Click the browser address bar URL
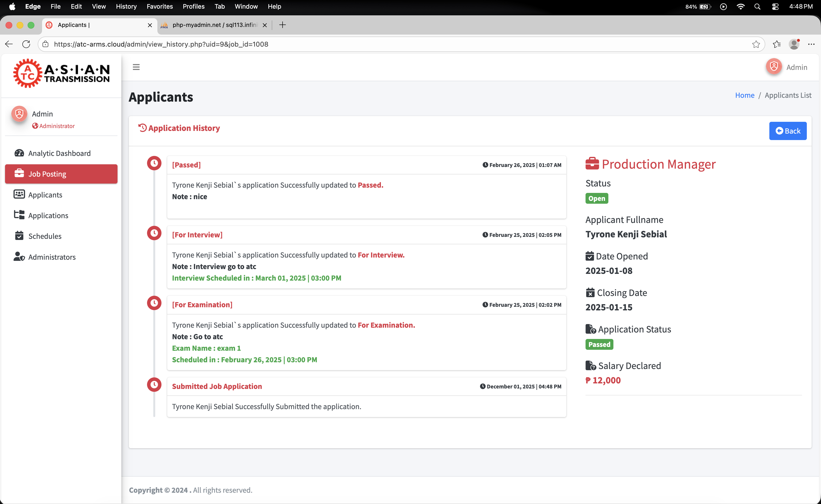Screen dimensions: 821x504 (161, 44)
